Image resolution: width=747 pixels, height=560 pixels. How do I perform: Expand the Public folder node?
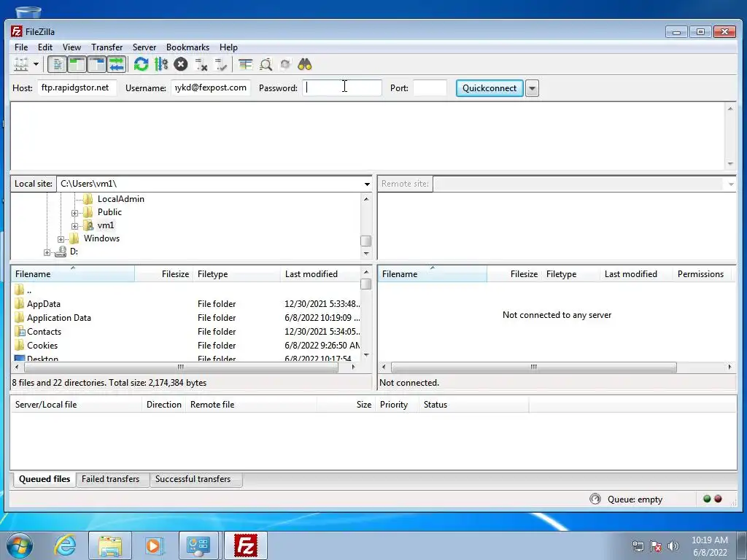pos(75,213)
